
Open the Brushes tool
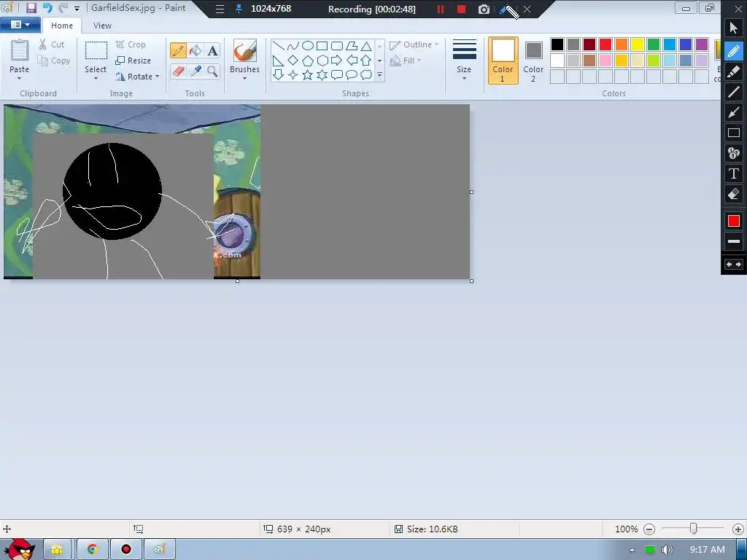[x=244, y=59]
